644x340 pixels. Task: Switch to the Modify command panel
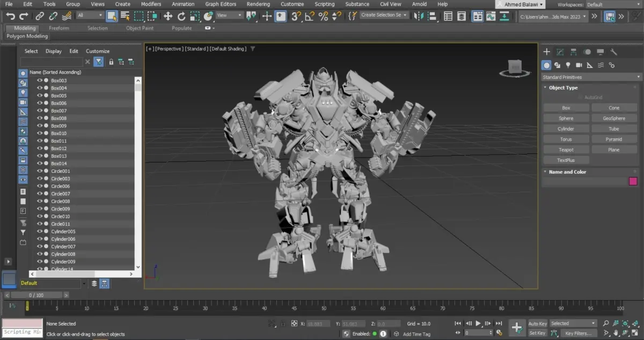[560, 52]
